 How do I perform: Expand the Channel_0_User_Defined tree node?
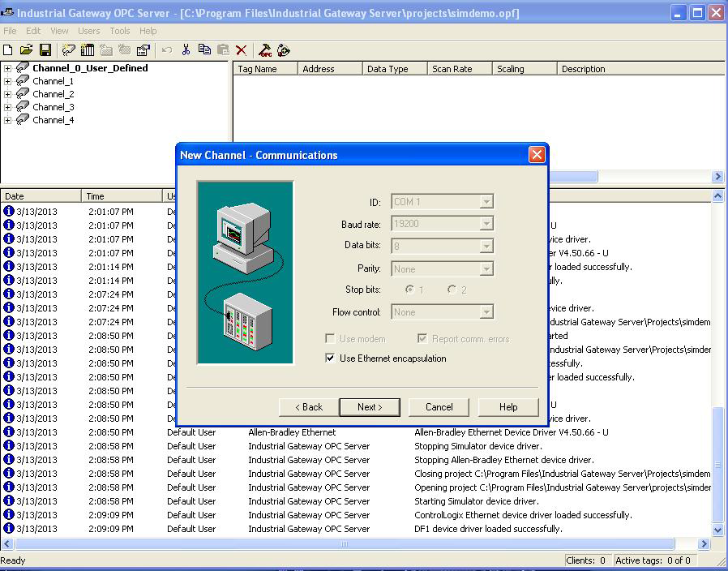tap(7, 68)
